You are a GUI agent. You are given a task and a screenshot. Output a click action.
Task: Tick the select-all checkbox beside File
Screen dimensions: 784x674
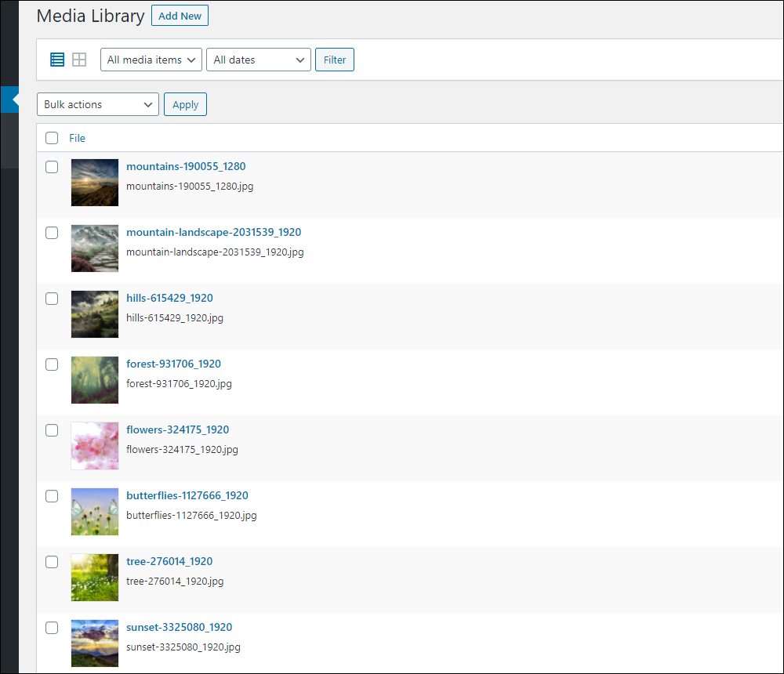[52, 137]
